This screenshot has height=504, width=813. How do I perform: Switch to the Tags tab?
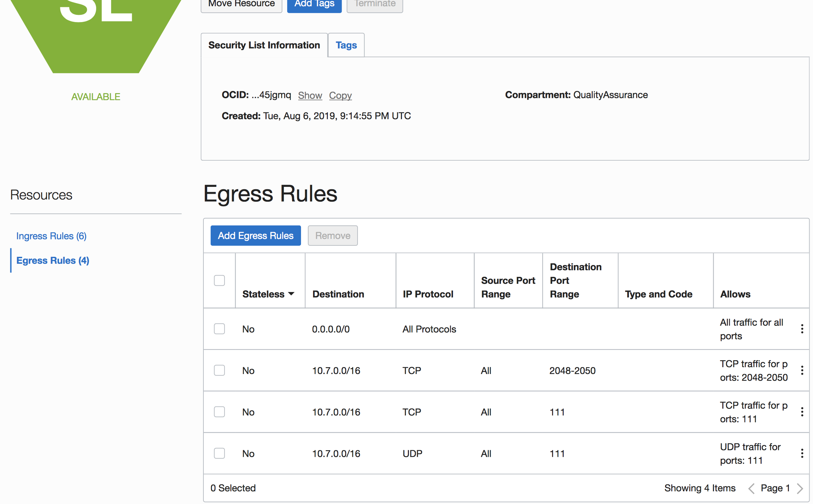tap(346, 45)
